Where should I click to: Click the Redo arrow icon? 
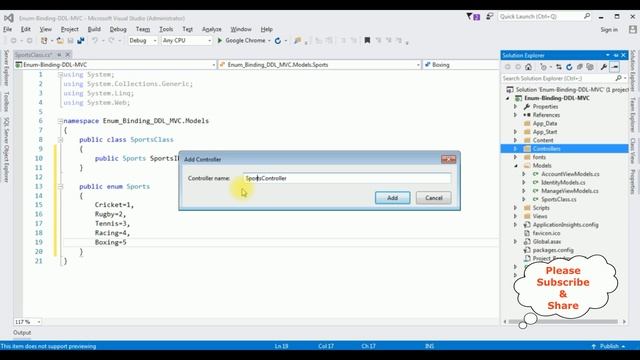111,41
